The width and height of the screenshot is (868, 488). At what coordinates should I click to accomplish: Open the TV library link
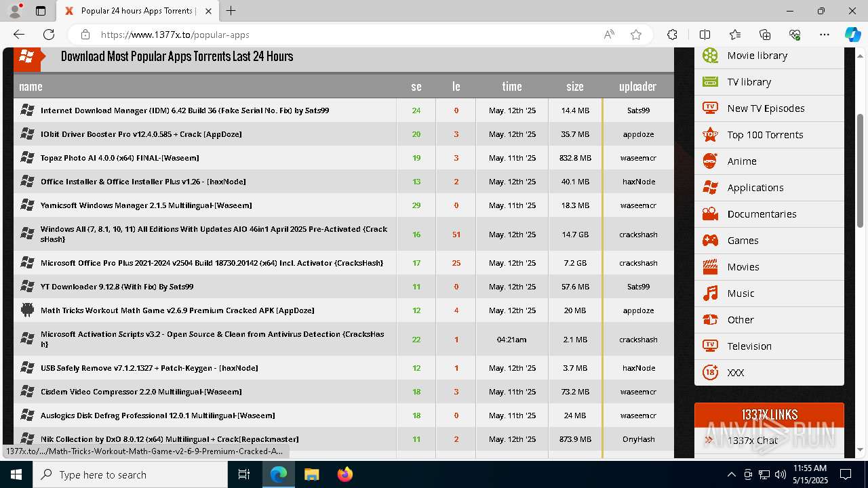click(749, 82)
